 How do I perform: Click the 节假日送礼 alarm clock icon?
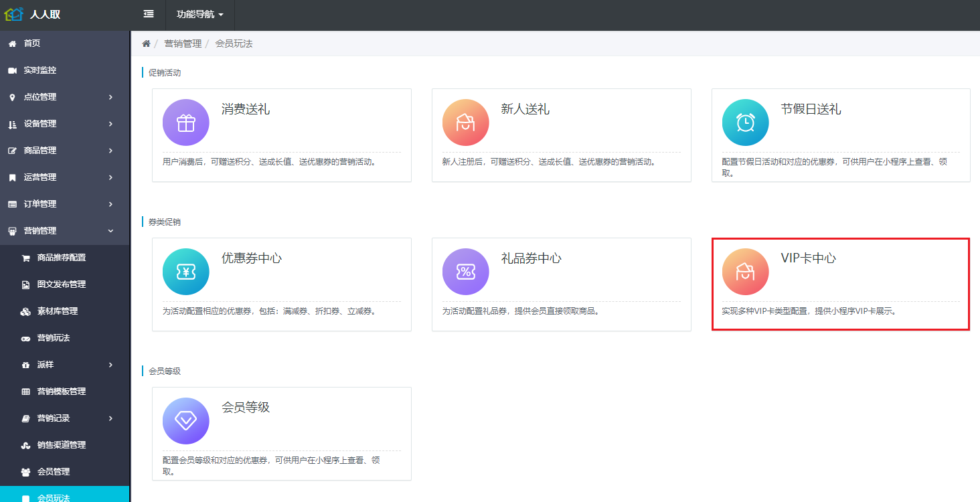click(x=745, y=122)
